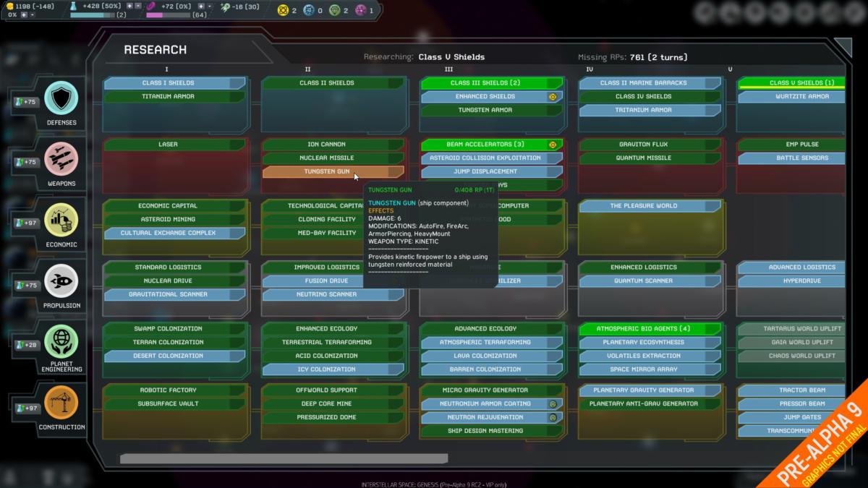Image resolution: width=868 pixels, height=488 pixels.
Task: Click the "761 (2 turns)" missing RPs value
Action: tap(658, 57)
